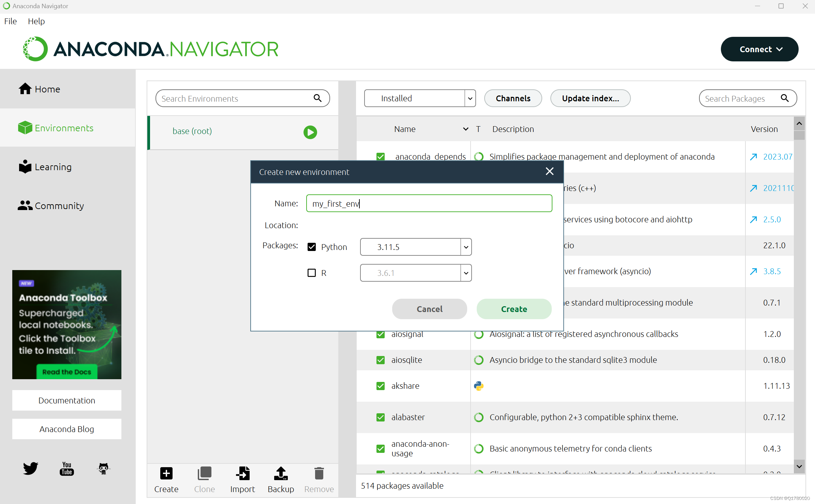Click the search magnifier in Search Packages
The image size is (815, 504).
[x=785, y=98]
